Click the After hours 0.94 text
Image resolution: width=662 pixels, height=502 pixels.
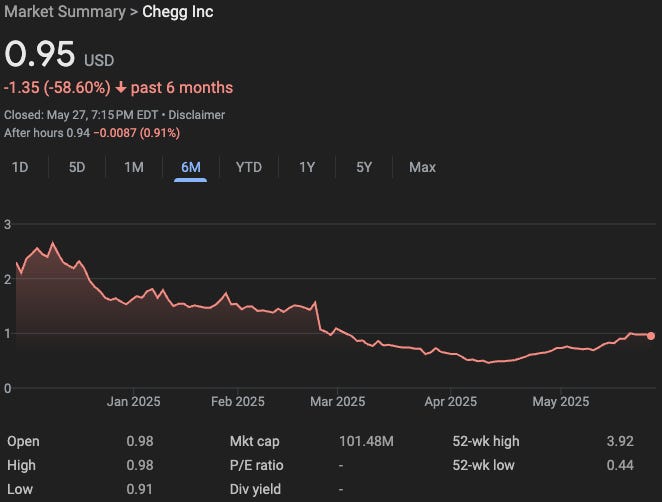[47, 133]
